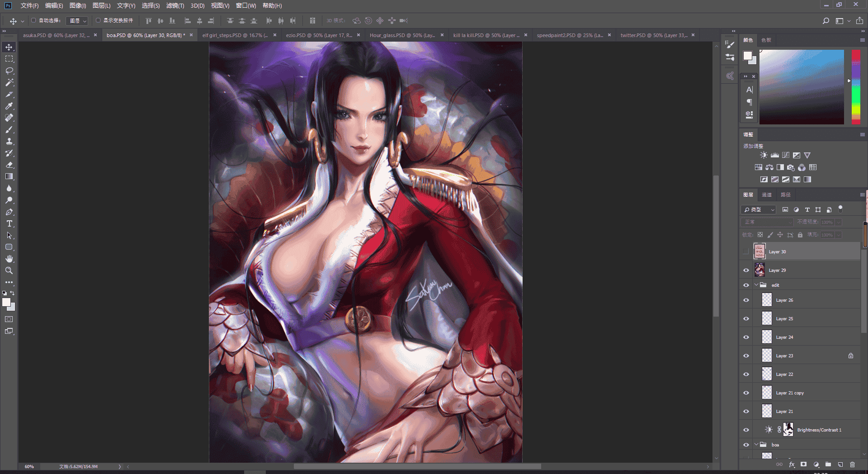Image resolution: width=868 pixels, height=474 pixels.
Task: Switch to the Swatches 色板 tab
Action: click(x=766, y=40)
